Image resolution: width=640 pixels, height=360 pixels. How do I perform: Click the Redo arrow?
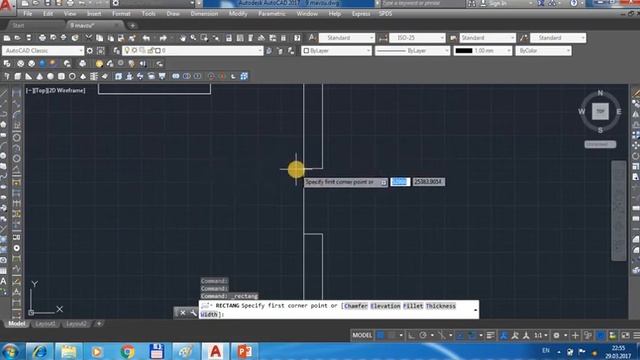pos(163,38)
